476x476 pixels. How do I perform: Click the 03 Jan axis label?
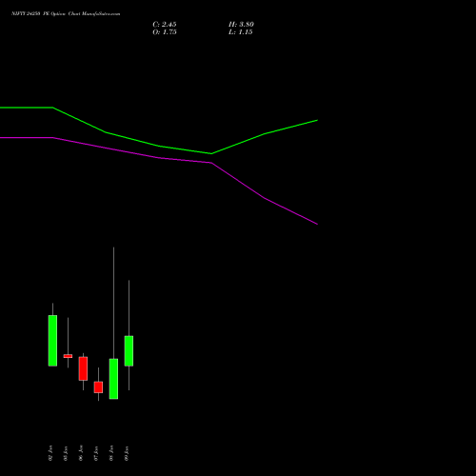pyautogui.click(x=66, y=453)
